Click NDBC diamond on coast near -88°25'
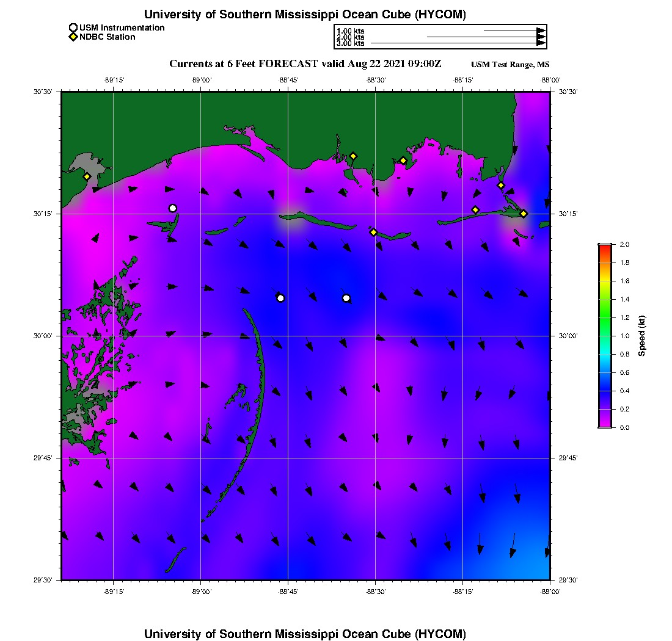The height and width of the screenshot is (641, 672). [403, 161]
